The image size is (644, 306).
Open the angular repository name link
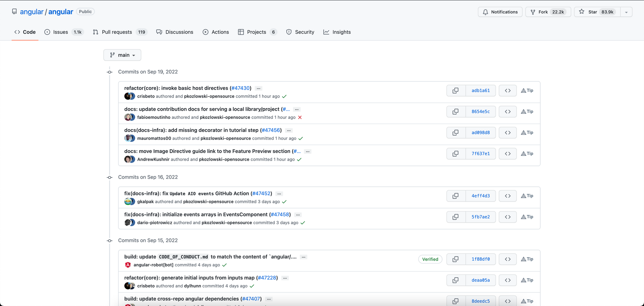[61, 12]
